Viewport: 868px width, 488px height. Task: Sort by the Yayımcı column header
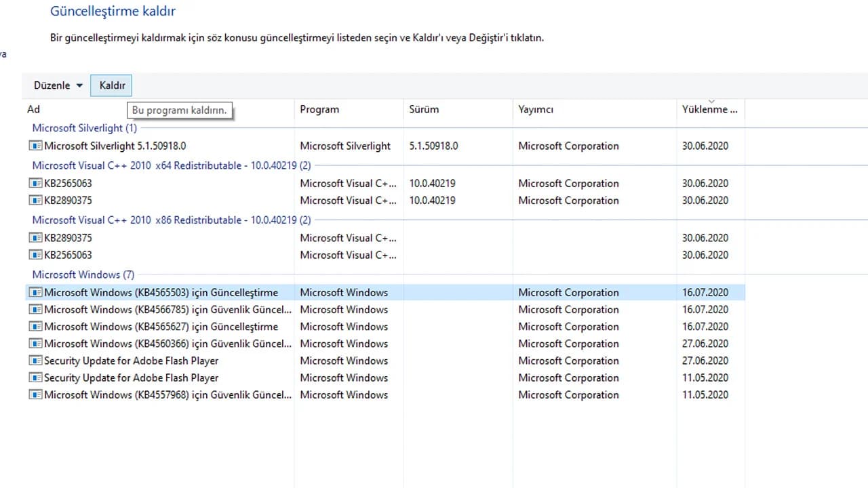point(536,109)
